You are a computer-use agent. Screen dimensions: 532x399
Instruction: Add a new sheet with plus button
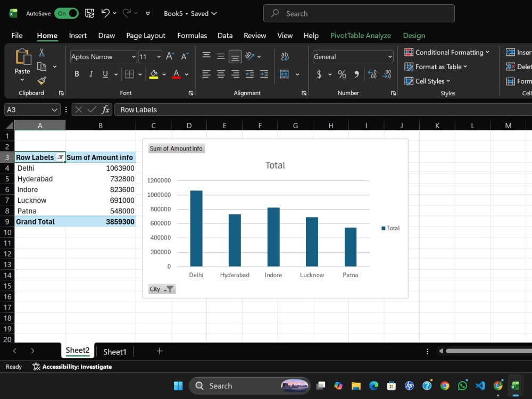coord(160,351)
